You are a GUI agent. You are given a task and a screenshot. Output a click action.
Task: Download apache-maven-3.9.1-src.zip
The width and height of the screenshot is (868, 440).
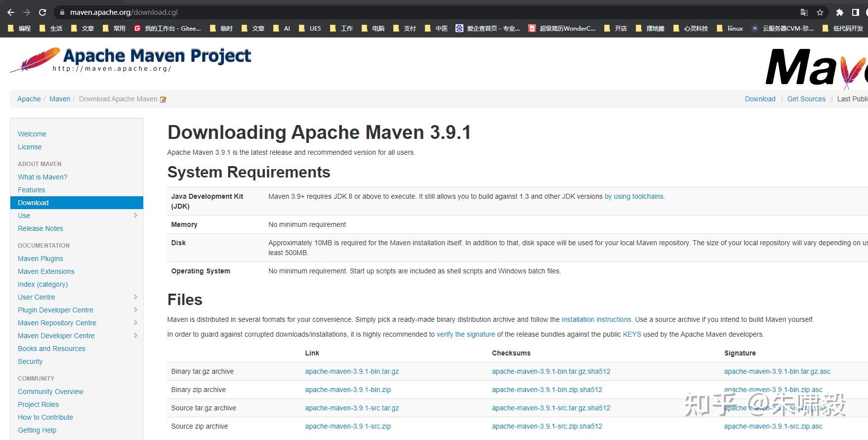(x=348, y=426)
